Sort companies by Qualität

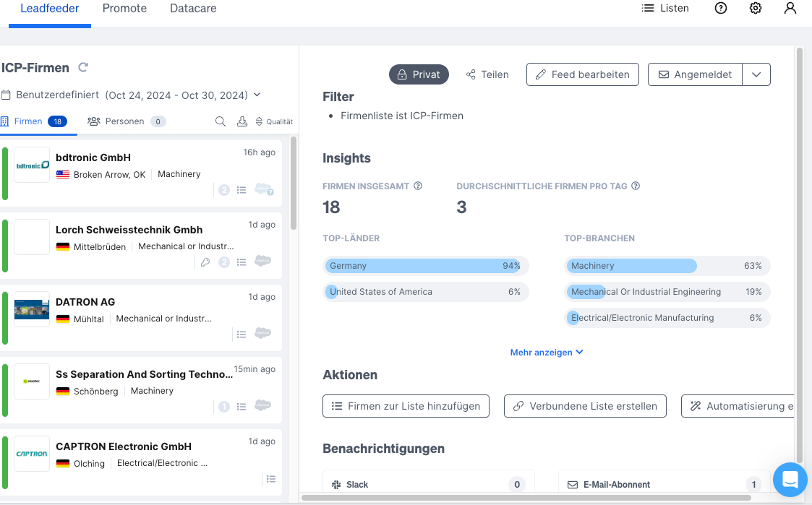275,121
